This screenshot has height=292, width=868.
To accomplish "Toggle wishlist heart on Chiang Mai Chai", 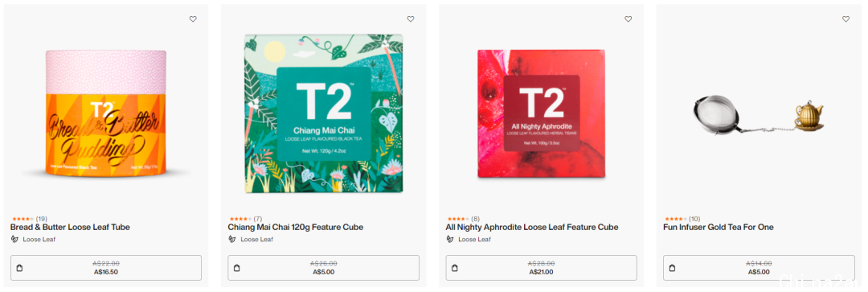I will [410, 19].
